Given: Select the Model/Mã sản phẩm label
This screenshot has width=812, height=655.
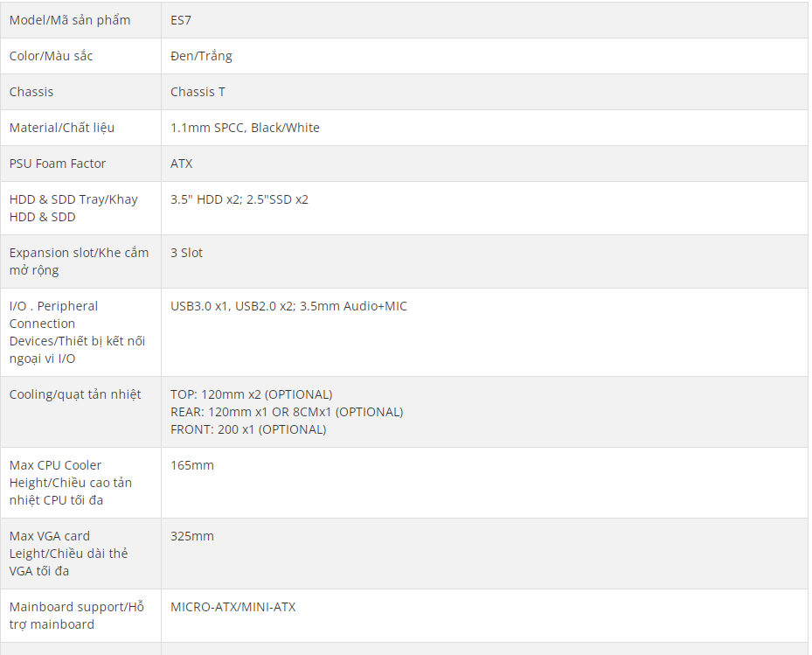Looking at the screenshot, I should point(70,20).
